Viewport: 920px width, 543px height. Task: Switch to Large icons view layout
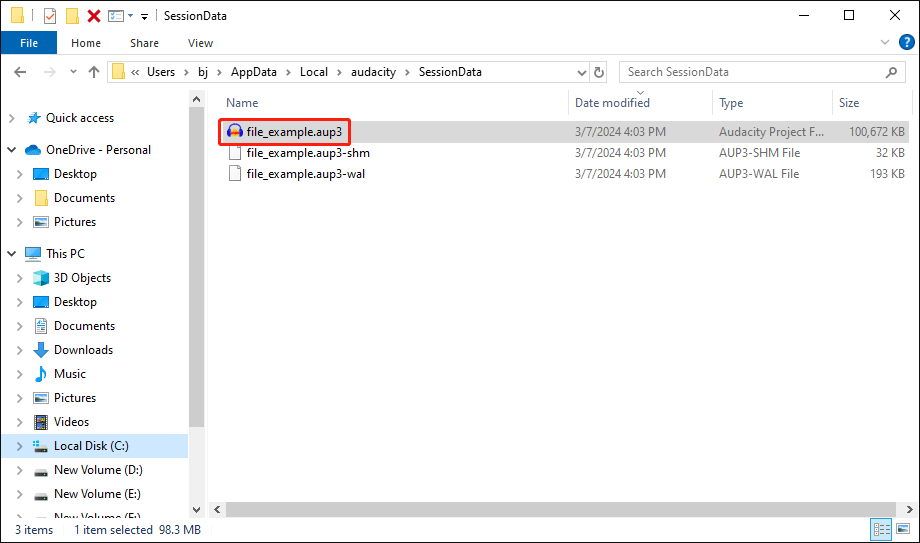903,529
